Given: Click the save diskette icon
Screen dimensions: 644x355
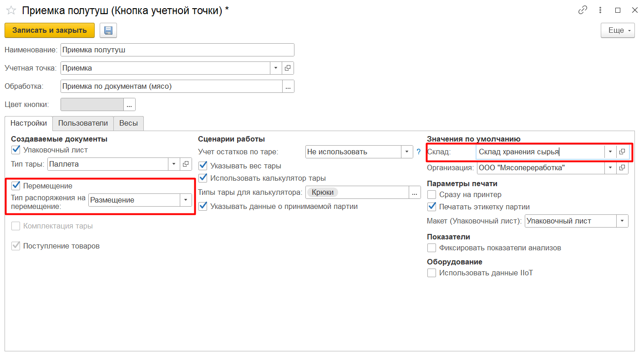Looking at the screenshot, I should tap(108, 30).
